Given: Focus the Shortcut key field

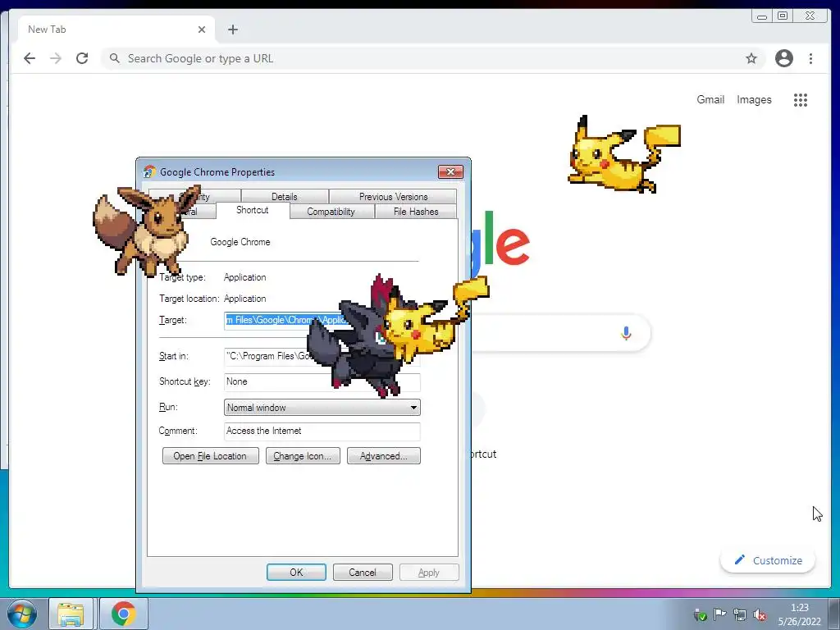Looking at the screenshot, I should coord(322,381).
